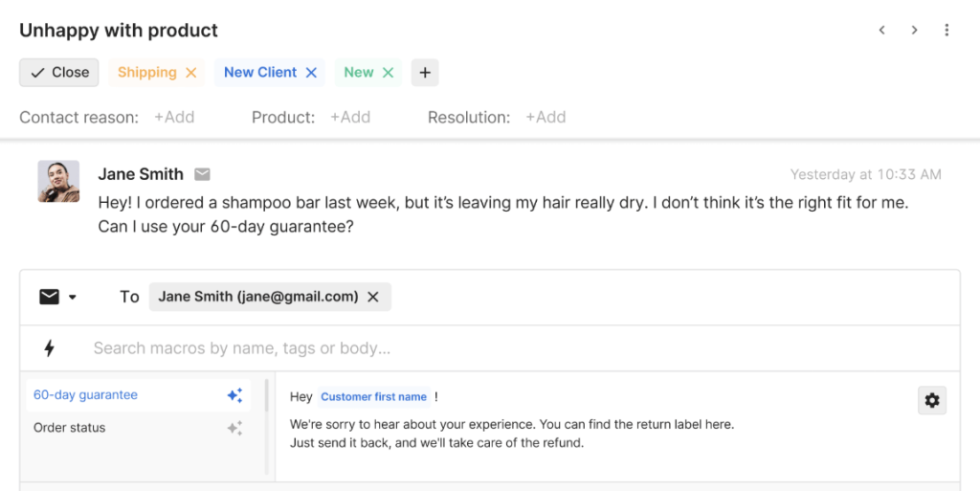
Task: Add a Product field value
Action: click(350, 117)
